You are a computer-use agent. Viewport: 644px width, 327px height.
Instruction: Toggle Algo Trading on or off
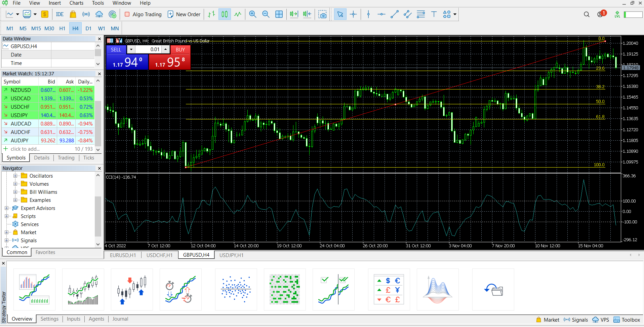(143, 14)
